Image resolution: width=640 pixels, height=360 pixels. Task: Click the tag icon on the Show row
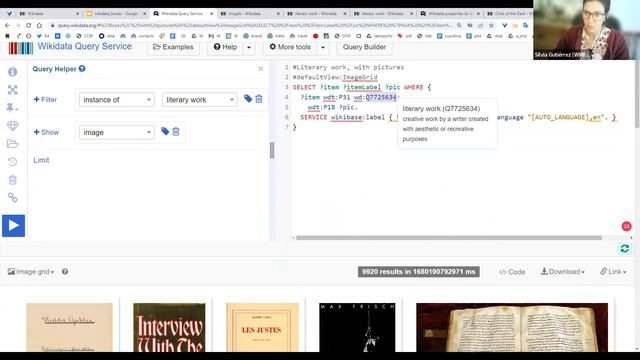click(x=165, y=131)
